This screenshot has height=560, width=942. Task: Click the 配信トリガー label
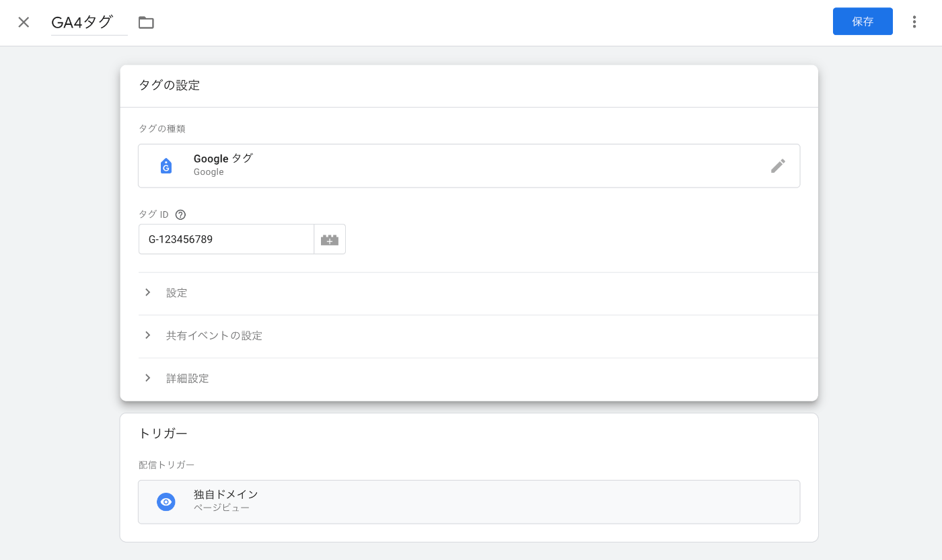pos(167,465)
